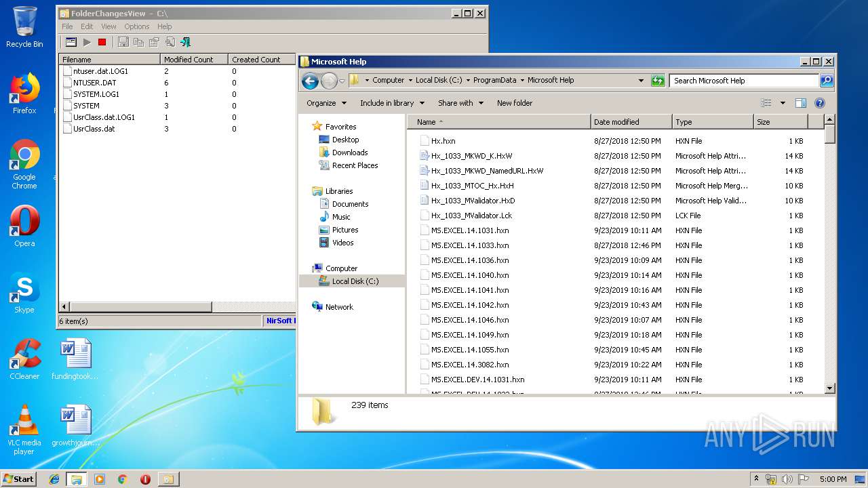
Task: Open view options dropdown arrow beside view icon
Action: coord(783,103)
